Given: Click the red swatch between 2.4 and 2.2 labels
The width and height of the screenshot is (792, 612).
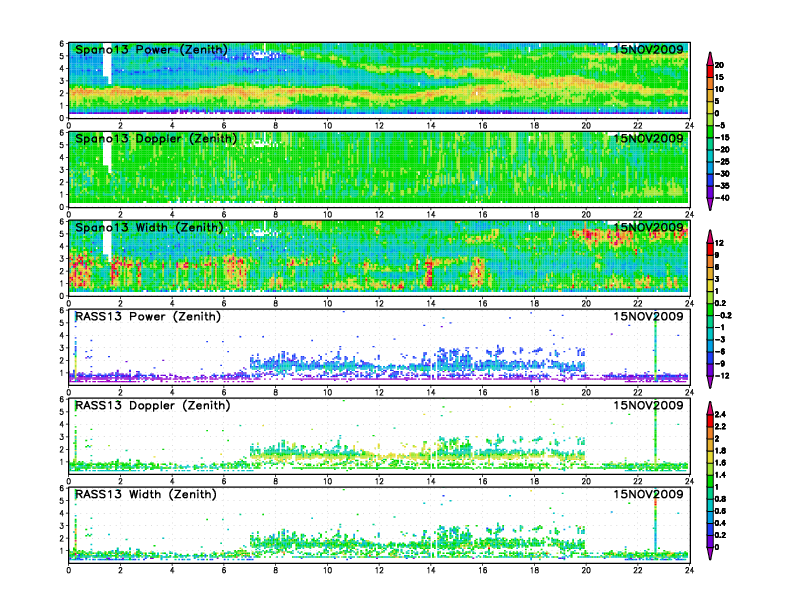Looking at the screenshot, I should point(710,421).
